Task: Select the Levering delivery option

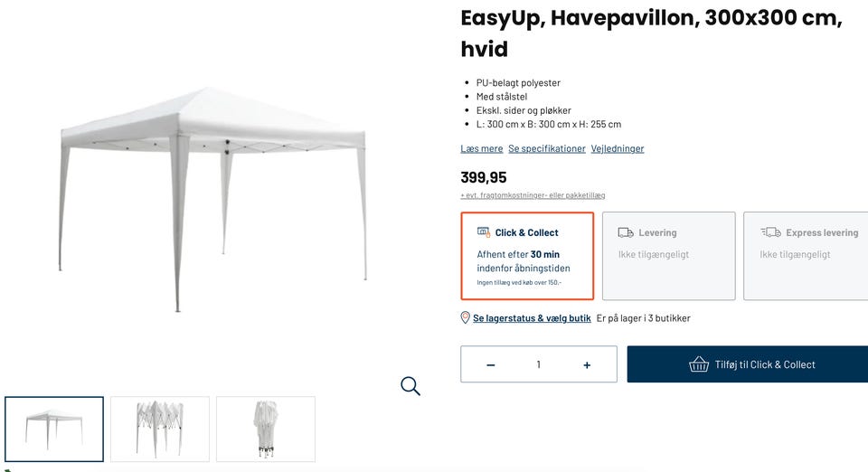Action: [x=668, y=256]
